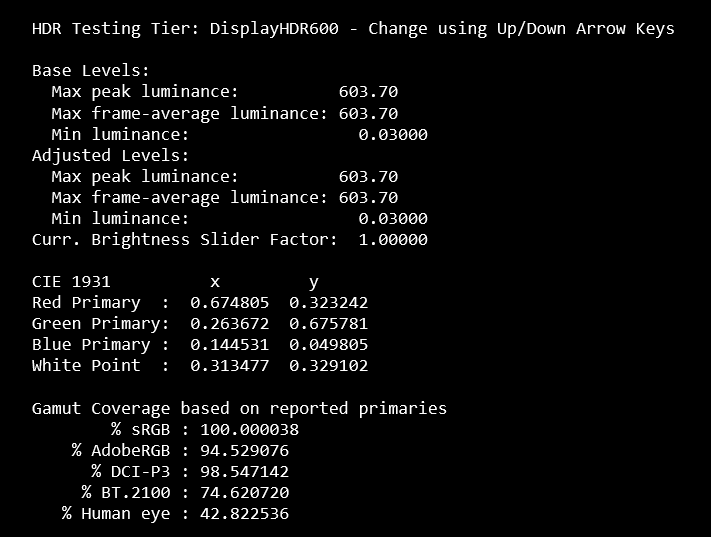
Task: Select the % DCI-P3 value 98.547142
Action: 244,472
